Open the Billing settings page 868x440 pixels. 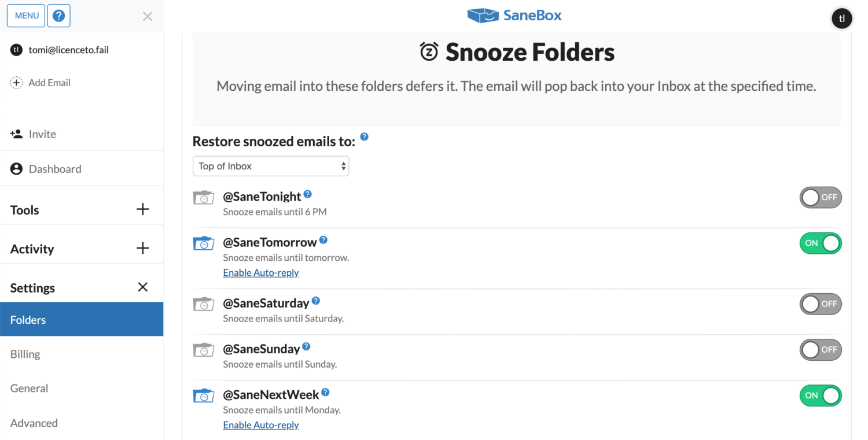point(25,354)
